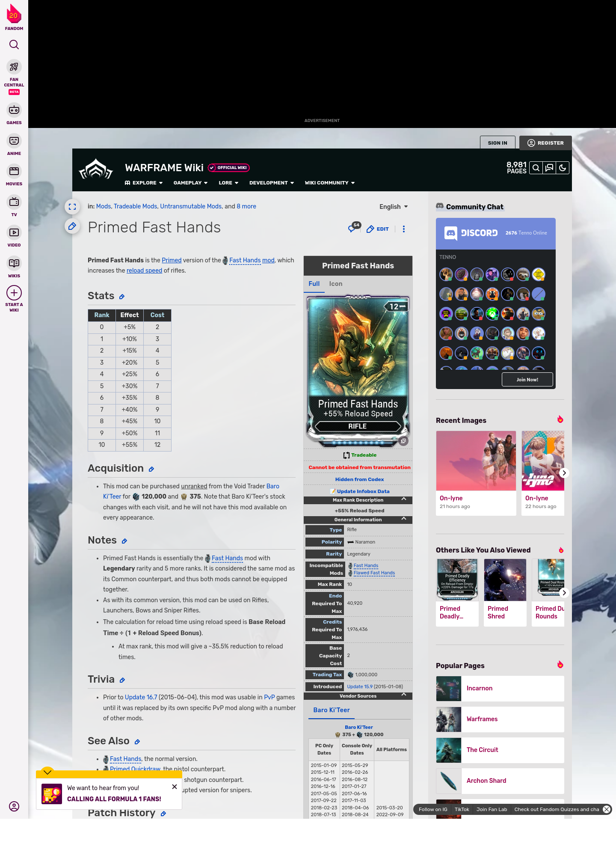Viewport: 616px width, 856px height.
Task: Edit the Acquisition section pencil icon
Action: 151,469
